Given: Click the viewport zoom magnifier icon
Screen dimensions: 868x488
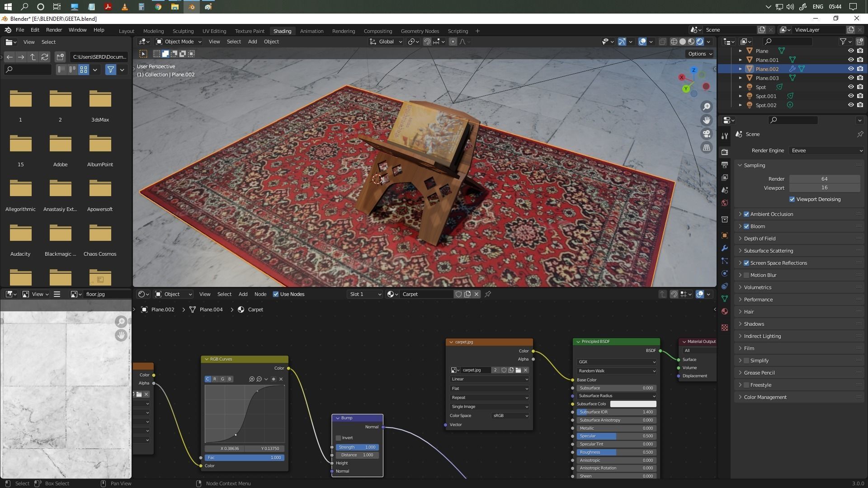Looking at the screenshot, I should (x=706, y=107).
